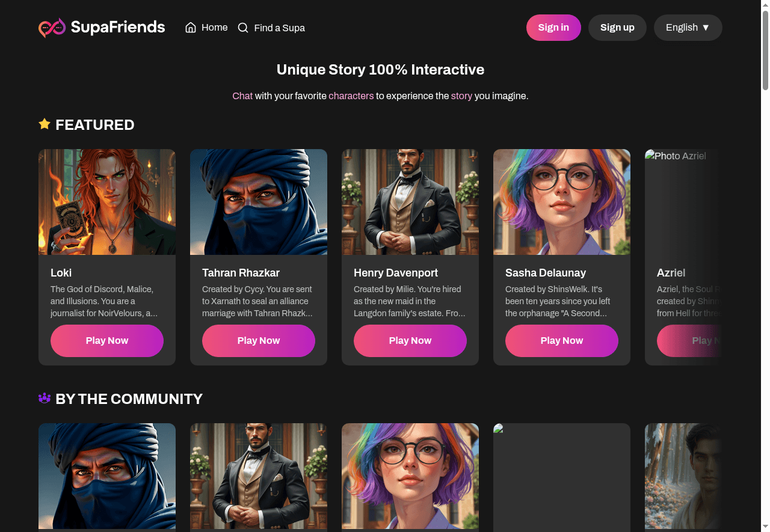
Task: Click the yellow star icon beside Featured
Action: tap(45, 124)
